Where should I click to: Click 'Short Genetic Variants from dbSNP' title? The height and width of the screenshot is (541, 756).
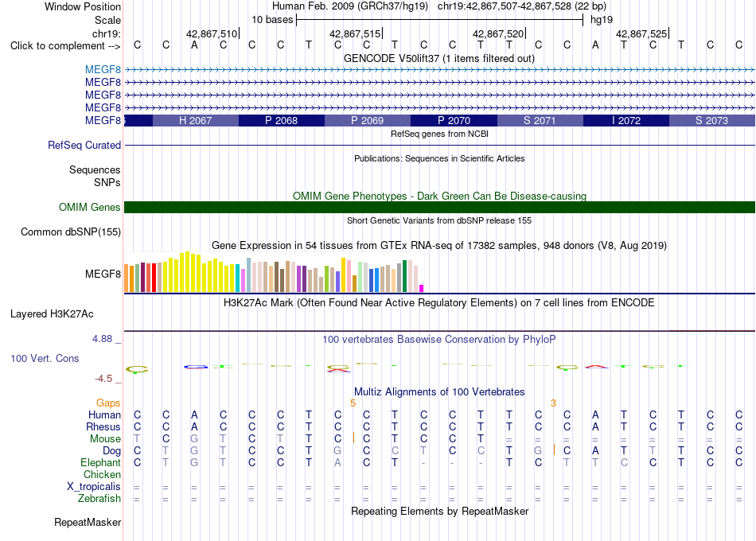tap(439, 220)
